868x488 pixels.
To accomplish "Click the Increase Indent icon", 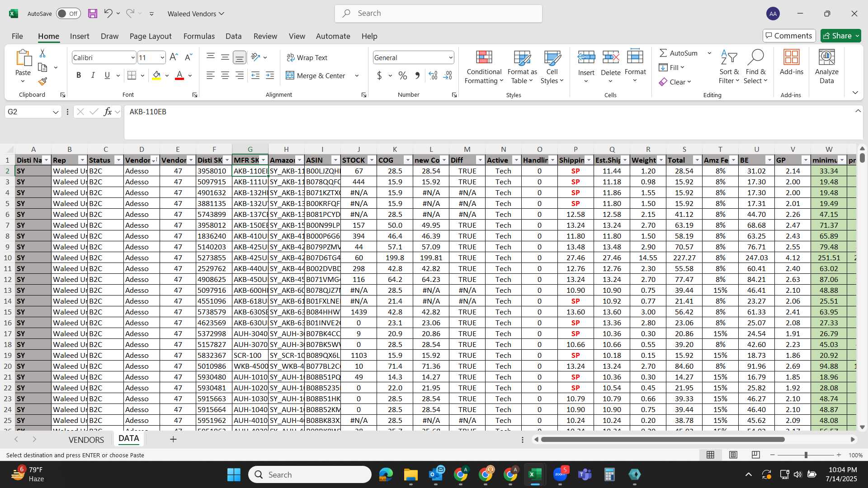I will pos(270,75).
